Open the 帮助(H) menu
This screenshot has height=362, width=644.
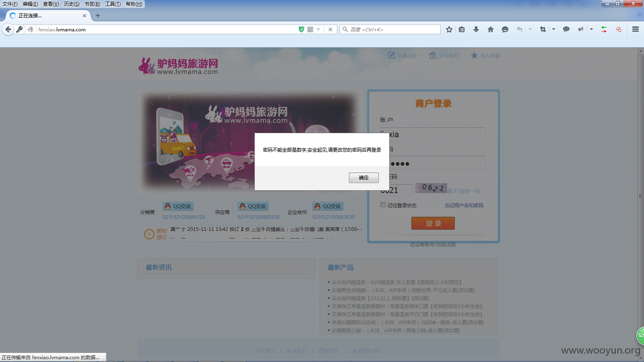(x=134, y=4)
